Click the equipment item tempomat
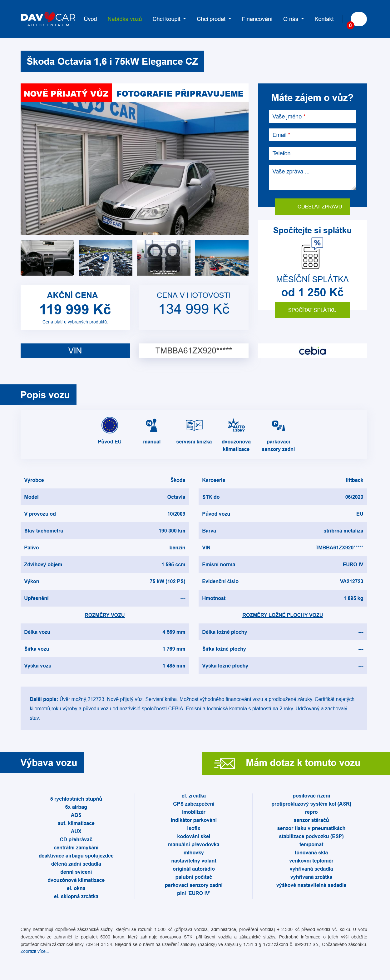The height and width of the screenshot is (980, 390). 311,845
